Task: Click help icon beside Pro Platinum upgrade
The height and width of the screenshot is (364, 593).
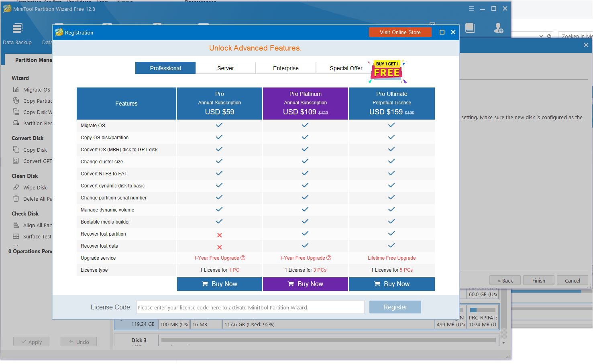Action: pos(329,258)
